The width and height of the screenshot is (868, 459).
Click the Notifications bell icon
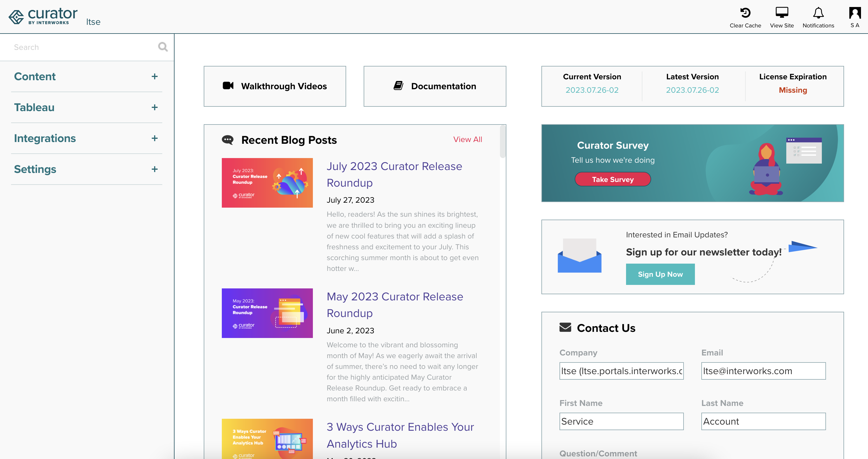(818, 13)
